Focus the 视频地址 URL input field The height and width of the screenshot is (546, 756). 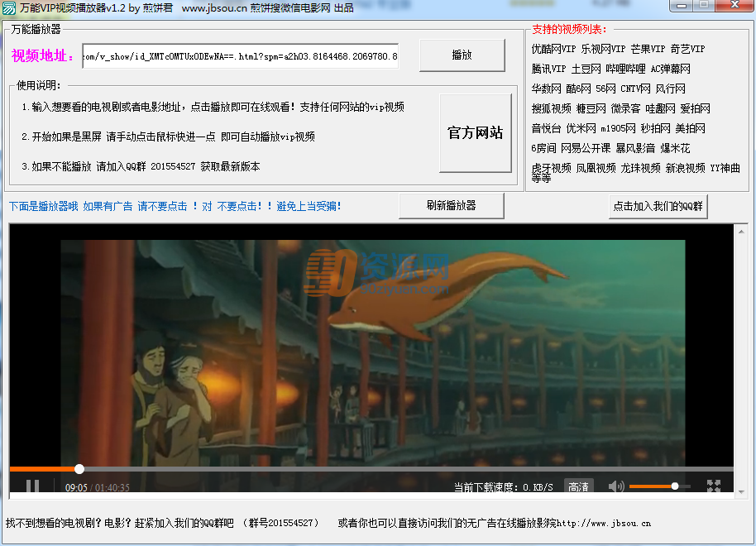pos(240,56)
